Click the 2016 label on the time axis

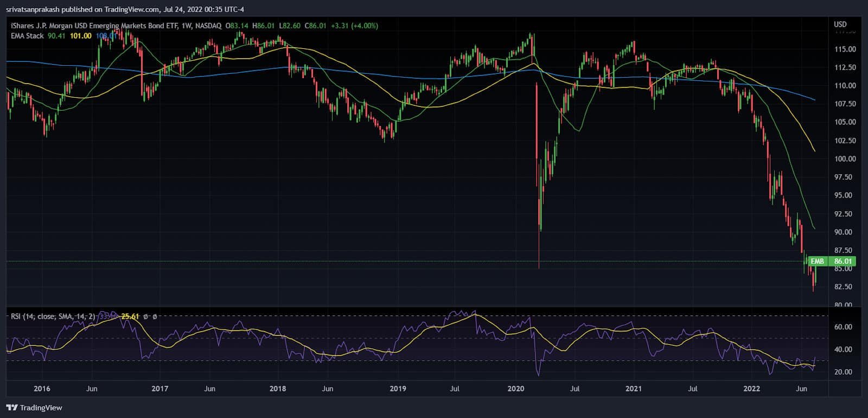[x=42, y=389]
